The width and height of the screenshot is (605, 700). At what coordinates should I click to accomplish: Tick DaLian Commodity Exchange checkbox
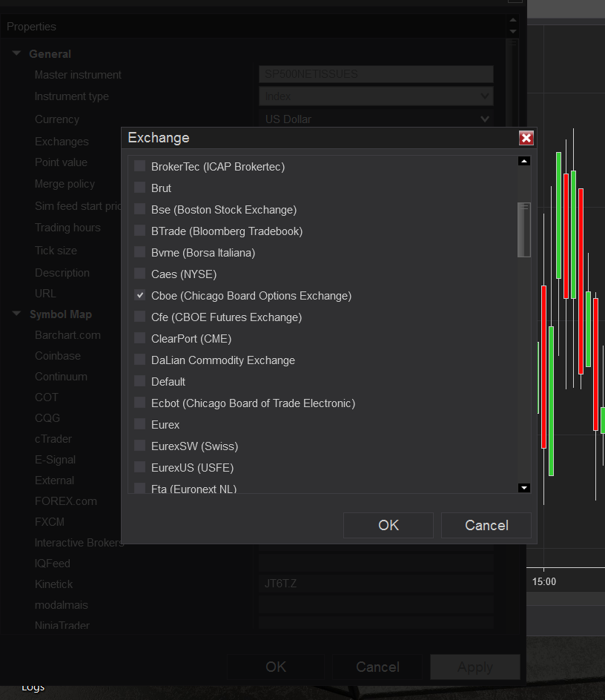tap(139, 360)
